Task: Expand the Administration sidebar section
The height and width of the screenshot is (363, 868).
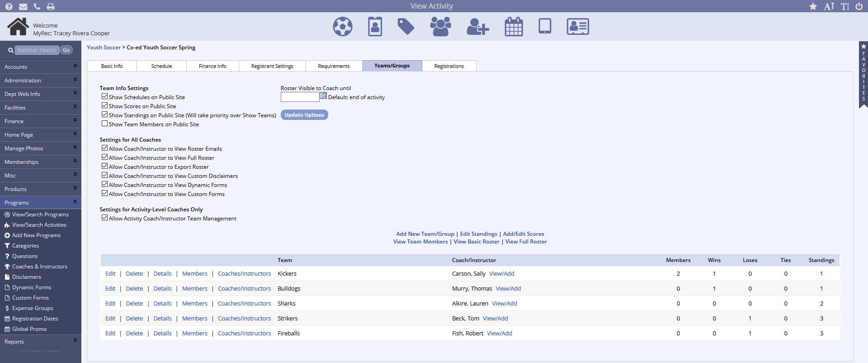Action: 41,80
